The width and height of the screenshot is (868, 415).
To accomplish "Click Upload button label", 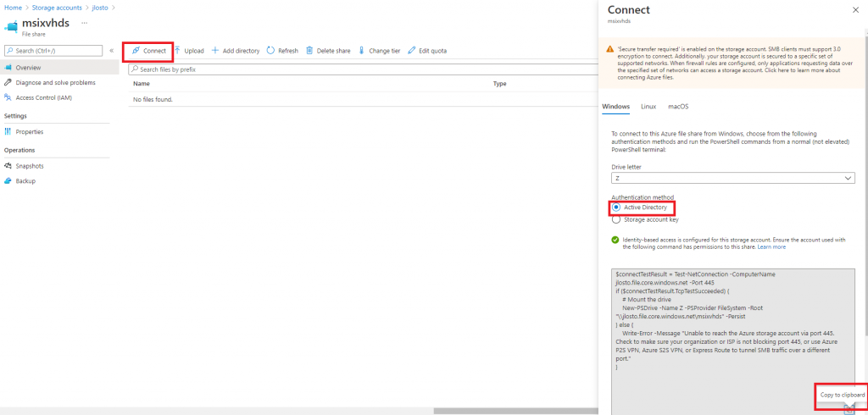I will (x=194, y=50).
